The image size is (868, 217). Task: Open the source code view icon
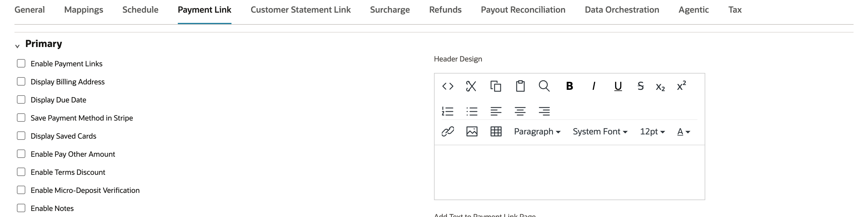coord(448,86)
